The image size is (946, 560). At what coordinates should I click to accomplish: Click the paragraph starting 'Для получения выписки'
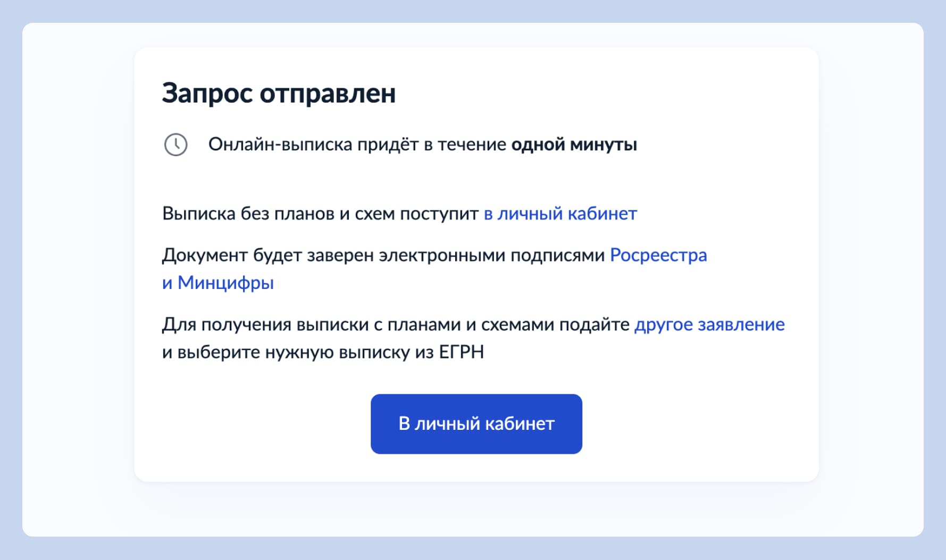click(x=396, y=324)
